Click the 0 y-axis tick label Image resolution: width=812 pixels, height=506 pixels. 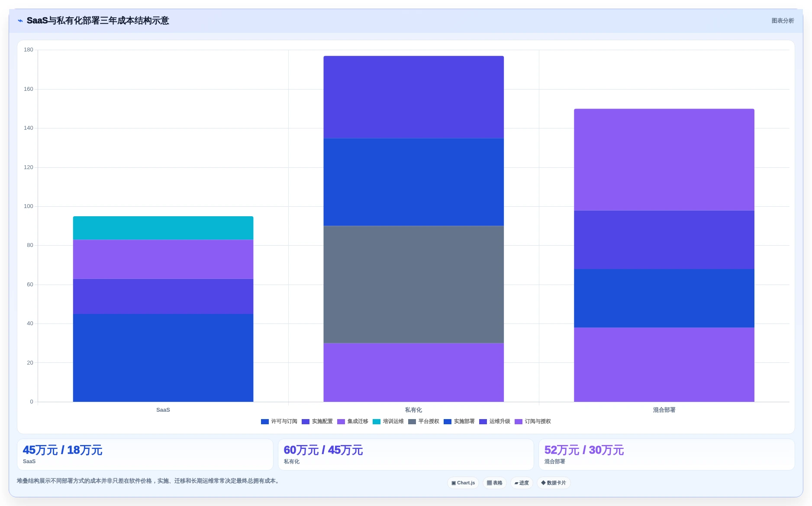point(32,402)
